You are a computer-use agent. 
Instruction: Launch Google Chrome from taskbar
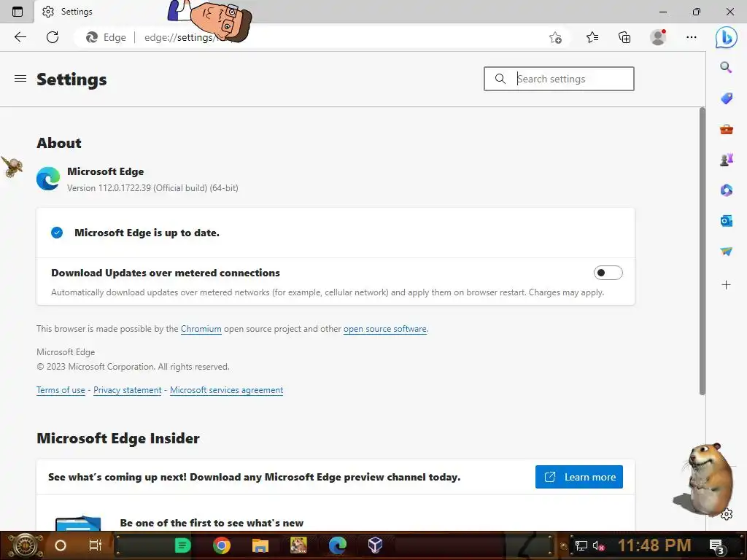click(222, 545)
